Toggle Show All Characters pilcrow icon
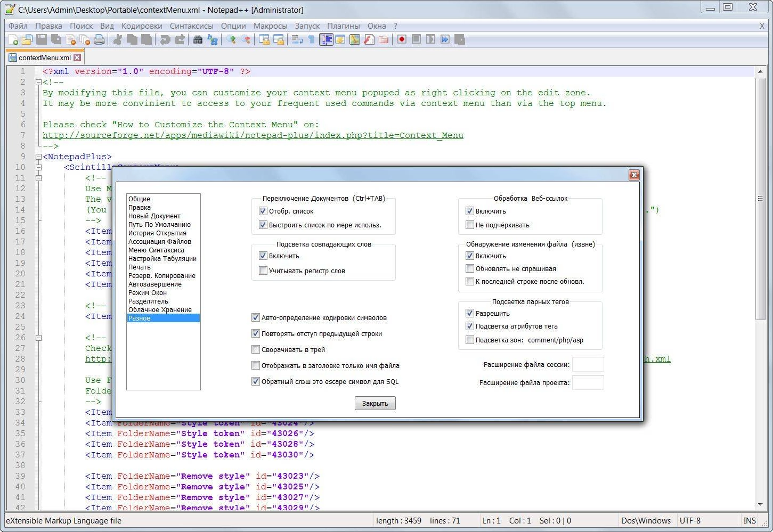Image resolution: width=773 pixels, height=532 pixels. (x=312, y=39)
